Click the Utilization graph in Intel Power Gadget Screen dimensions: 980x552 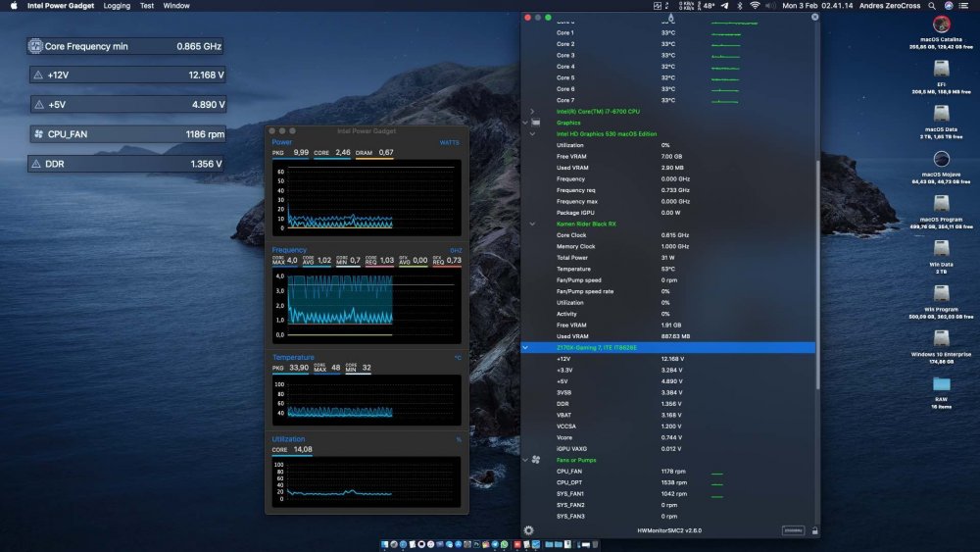367,482
